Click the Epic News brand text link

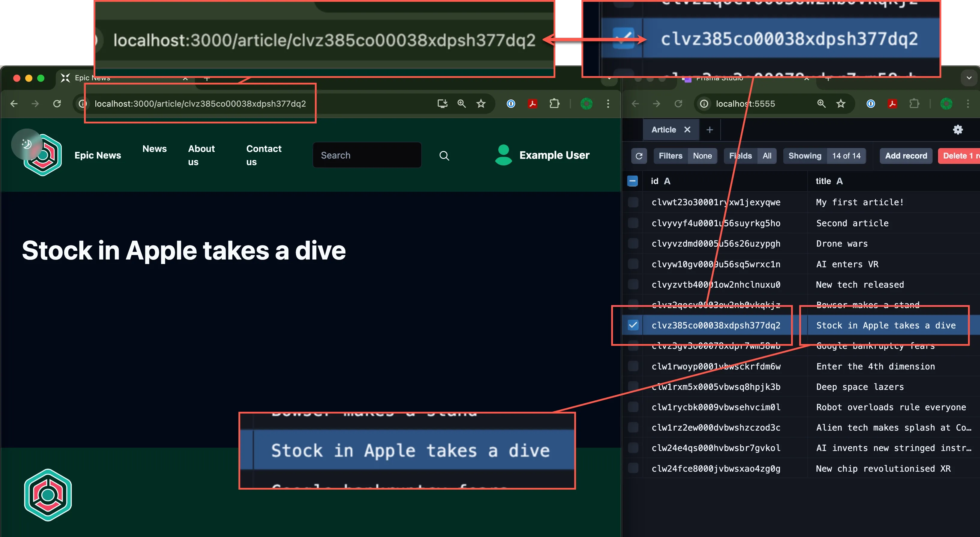tap(98, 155)
